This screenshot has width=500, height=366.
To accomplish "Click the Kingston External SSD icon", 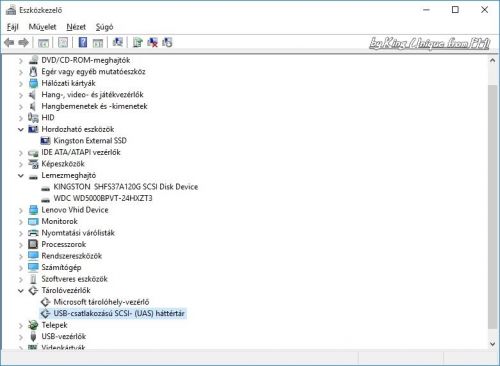I will 45,141.
